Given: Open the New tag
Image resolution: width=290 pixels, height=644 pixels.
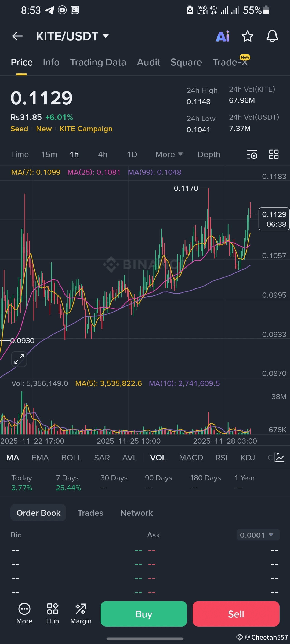Looking at the screenshot, I should coord(44,129).
